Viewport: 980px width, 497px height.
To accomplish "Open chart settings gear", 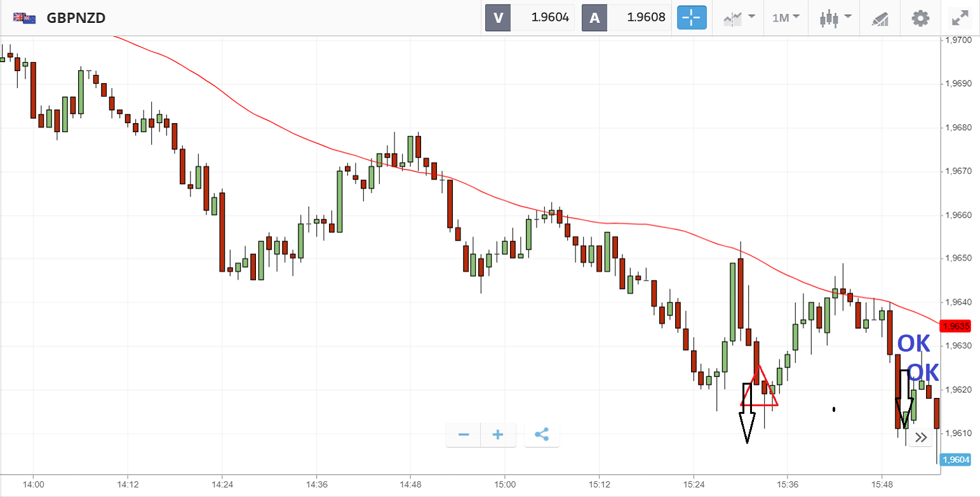I will pos(920,18).
